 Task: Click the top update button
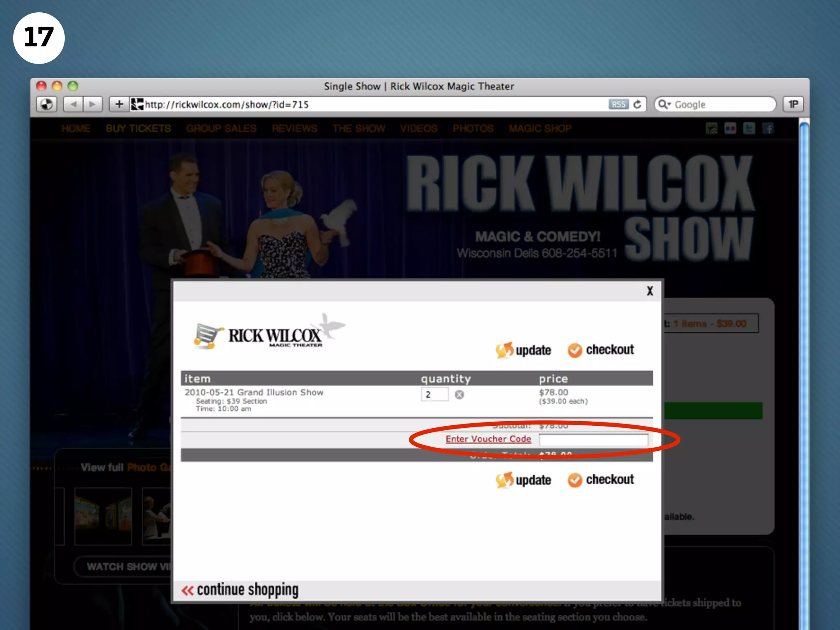pyautogui.click(x=524, y=350)
